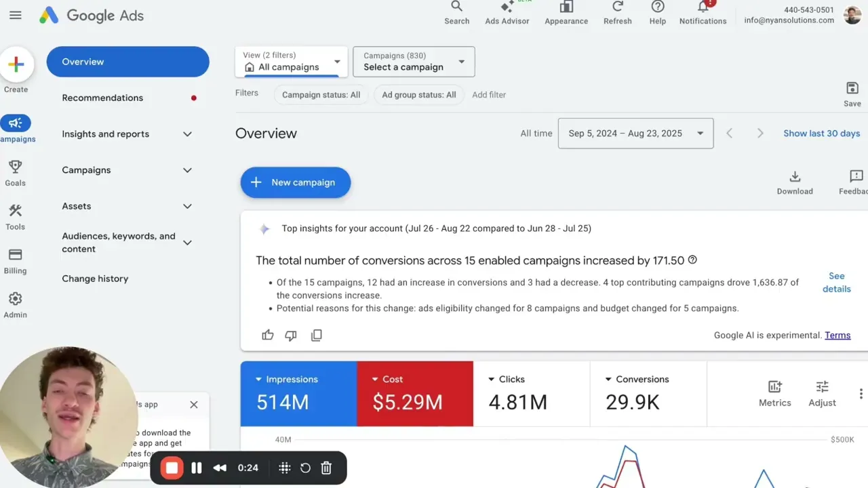Click Campaign status: All filter chip
This screenshot has width=868, height=488.
point(321,95)
